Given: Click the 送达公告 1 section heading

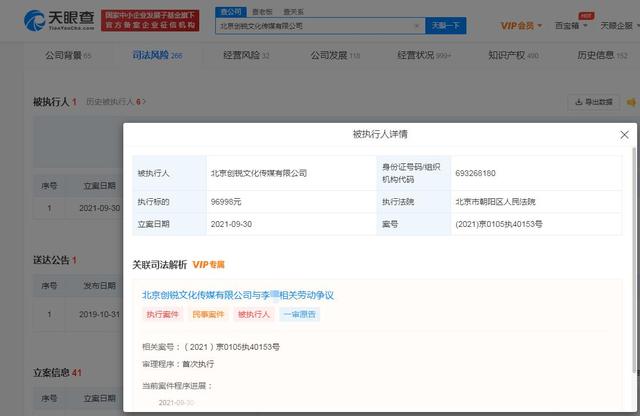Looking at the screenshot, I should coord(55,260).
